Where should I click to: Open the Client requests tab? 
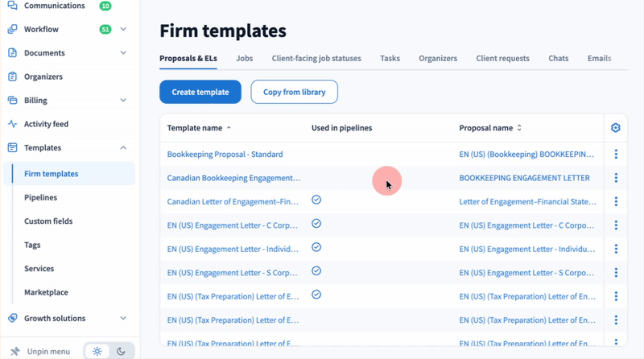pos(502,59)
